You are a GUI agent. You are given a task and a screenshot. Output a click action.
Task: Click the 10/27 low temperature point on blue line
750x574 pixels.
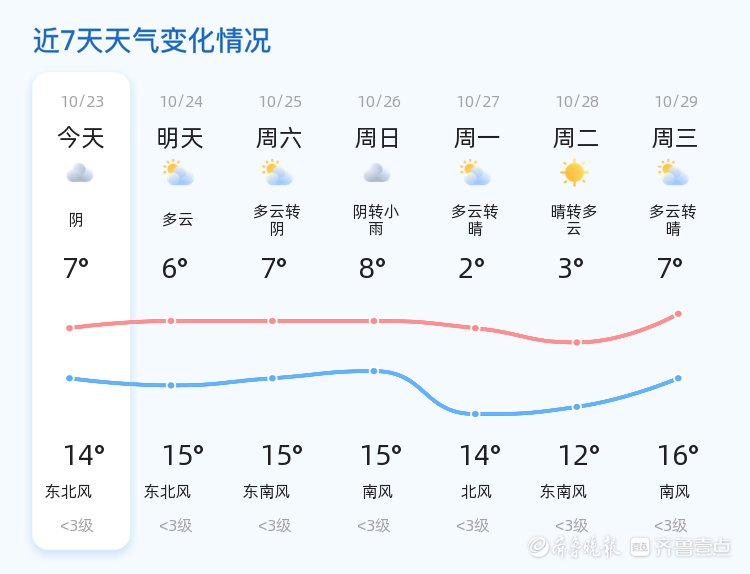(x=476, y=414)
